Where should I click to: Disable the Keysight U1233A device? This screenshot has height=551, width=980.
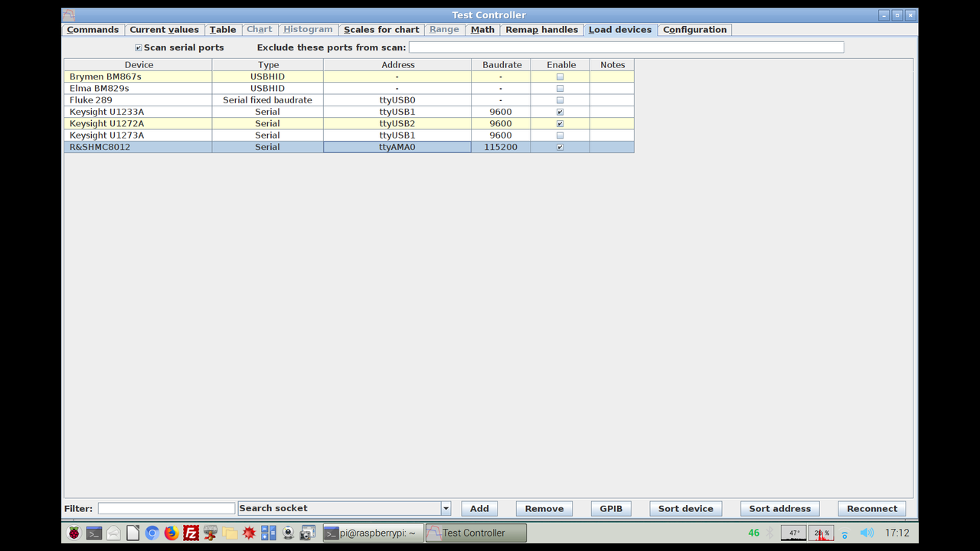(560, 112)
